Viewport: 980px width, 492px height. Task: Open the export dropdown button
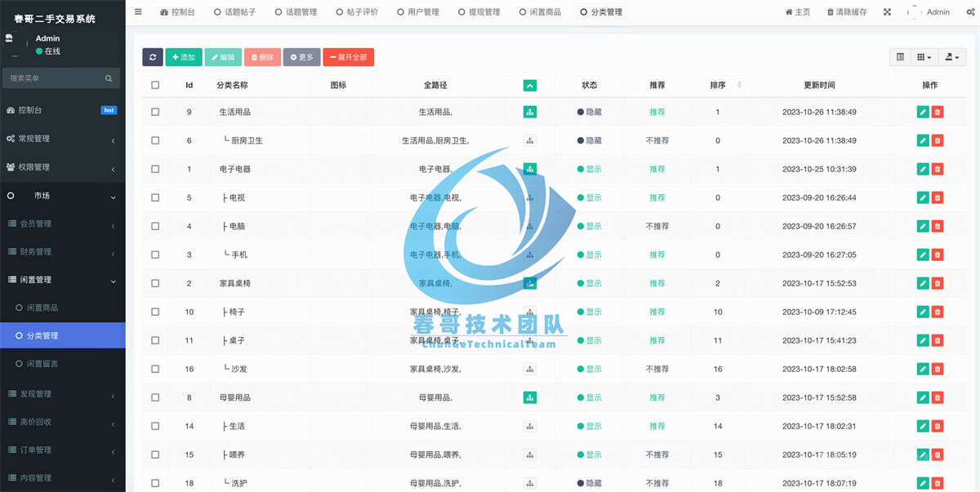click(952, 57)
